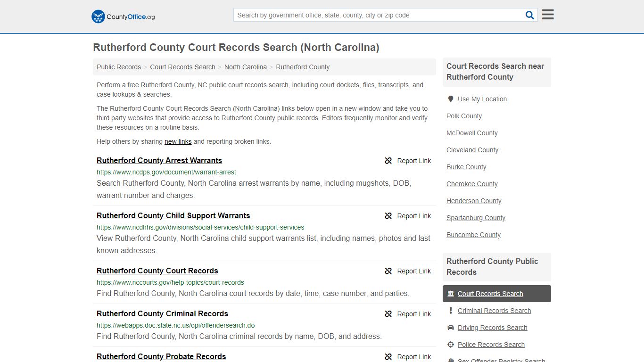This screenshot has width=644, height=362.
Task: Open Cherokee County court records
Action: 472,184
